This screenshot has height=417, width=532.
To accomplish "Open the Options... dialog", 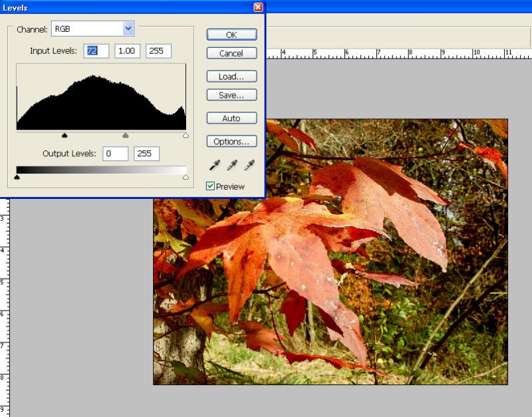I will tap(231, 141).
